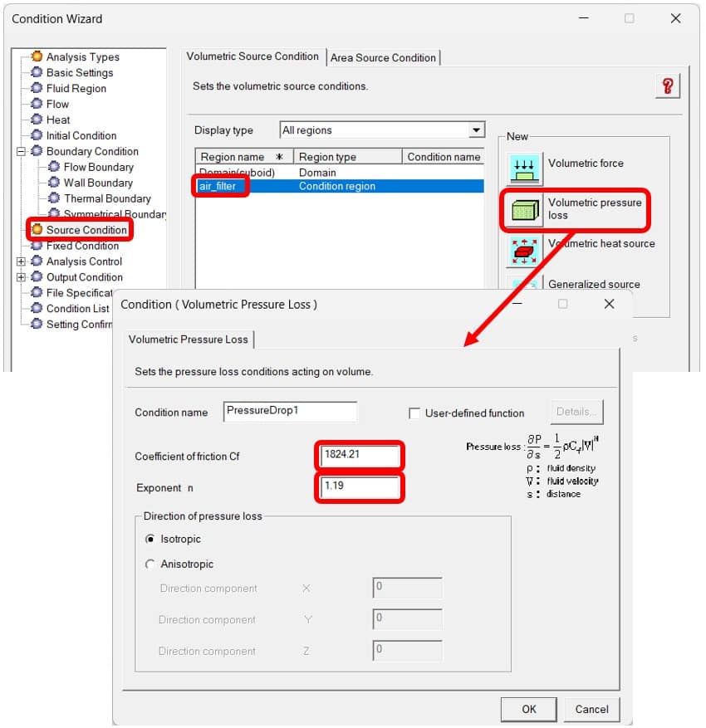Click the Volumetric heat source icon
The width and height of the screenshot is (706, 728).
(x=524, y=252)
